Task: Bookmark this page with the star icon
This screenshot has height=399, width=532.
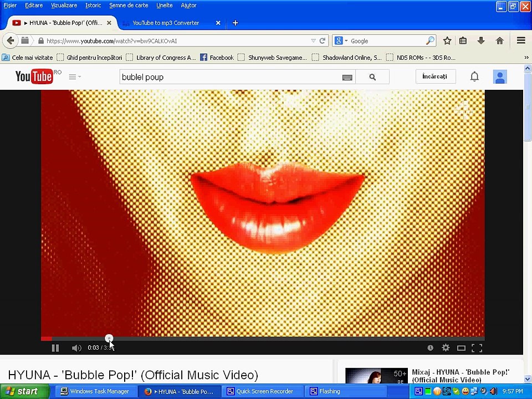Action: [447, 40]
